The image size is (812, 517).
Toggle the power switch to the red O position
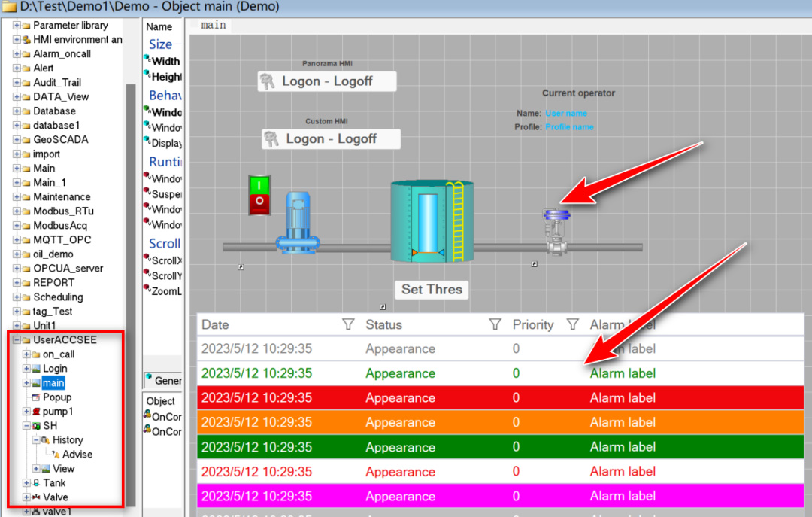[259, 202]
